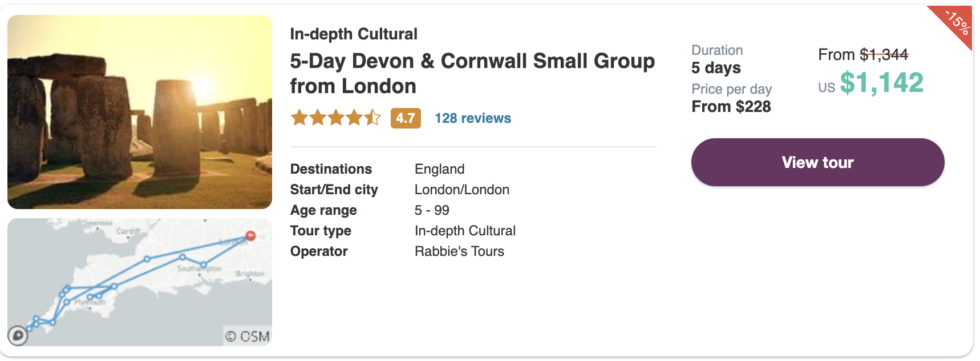Click the five-star rating icons
980x361 pixels.
click(336, 118)
